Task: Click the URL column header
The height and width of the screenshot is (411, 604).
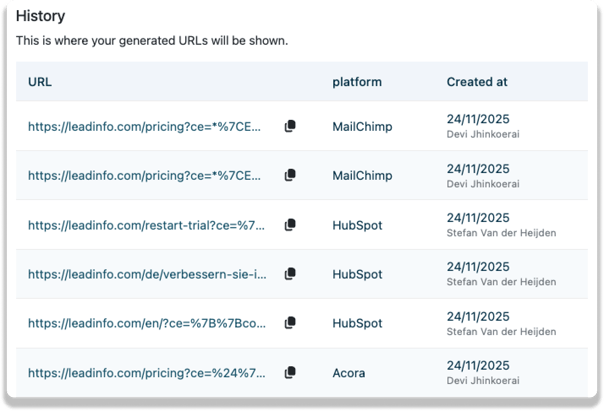Action: coord(40,82)
